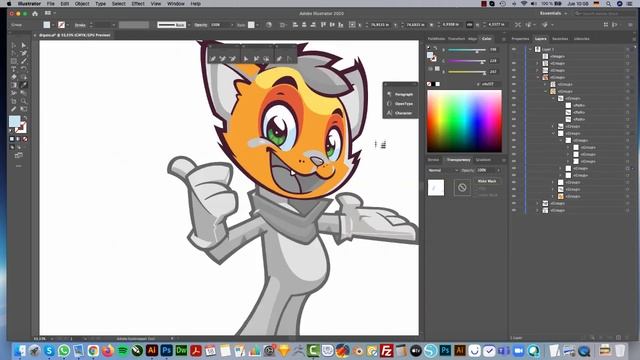Viewport: 640px width, 360px height.
Task: Select the Artboard tool
Action: click(x=14, y=101)
